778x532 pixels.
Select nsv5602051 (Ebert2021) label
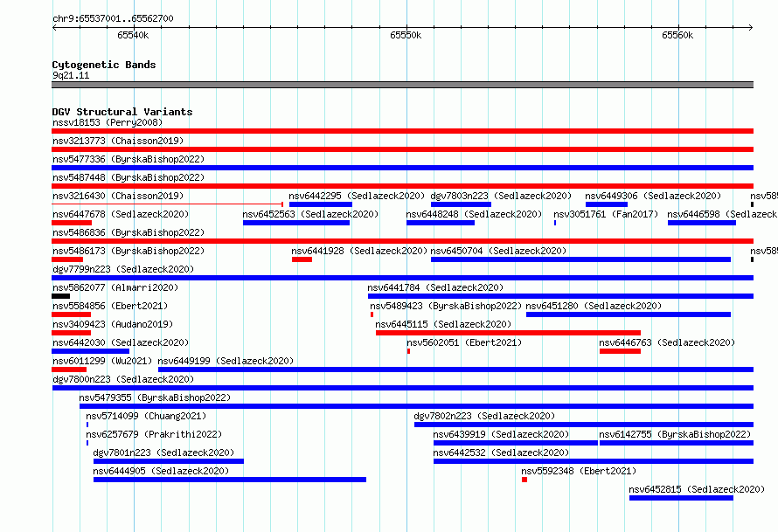point(464,342)
